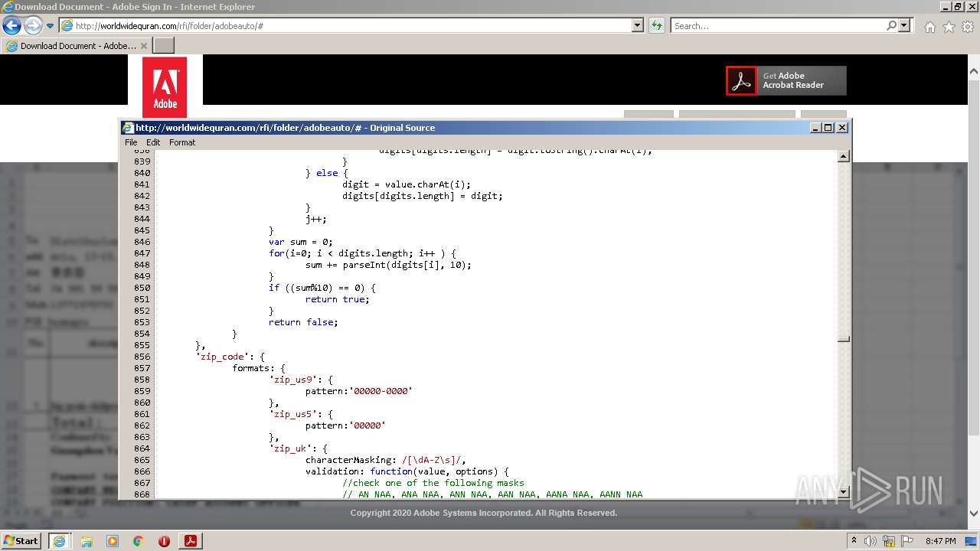The height and width of the screenshot is (551, 980).
Task: Click the '//check one of the following masks' comment
Action: tap(433, 483)
